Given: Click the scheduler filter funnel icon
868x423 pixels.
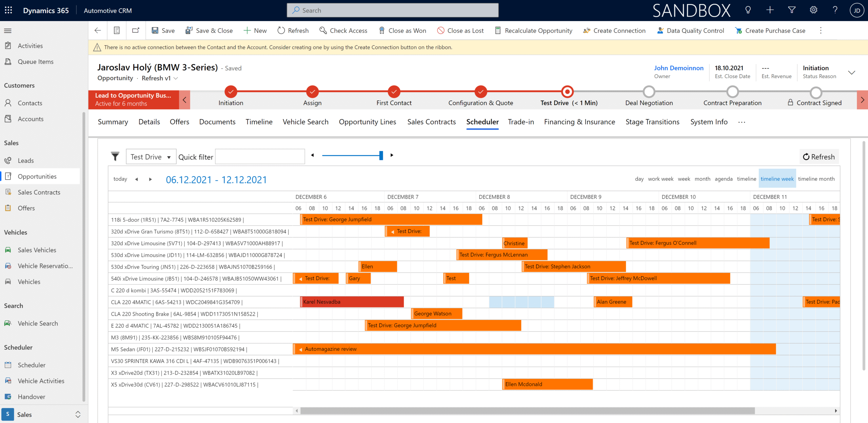Looking at the screenshot, I should click(115, 156).
